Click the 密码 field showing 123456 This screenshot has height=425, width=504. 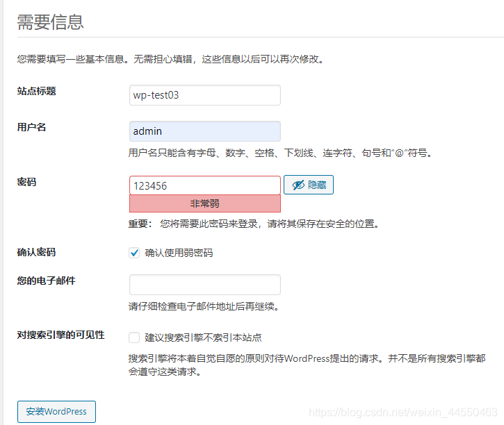[205, 185]
